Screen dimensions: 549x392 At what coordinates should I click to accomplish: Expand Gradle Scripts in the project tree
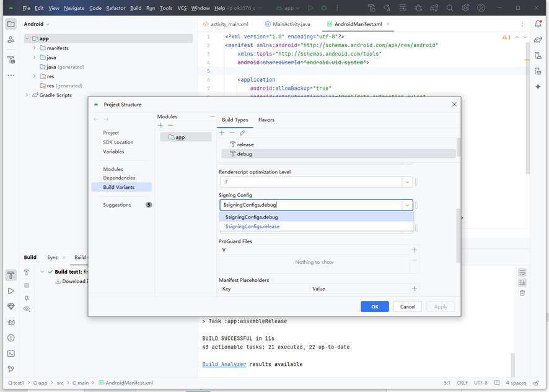pos(27,95)
